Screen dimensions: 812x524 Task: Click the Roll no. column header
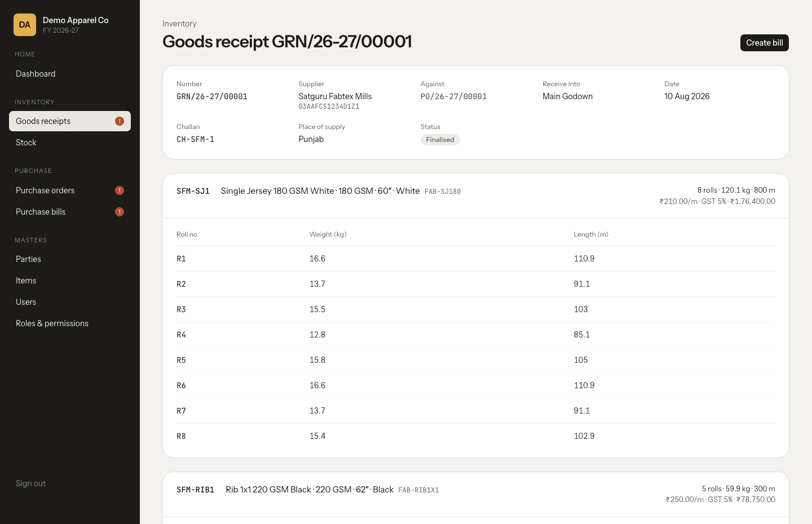(x=187, y=234)
